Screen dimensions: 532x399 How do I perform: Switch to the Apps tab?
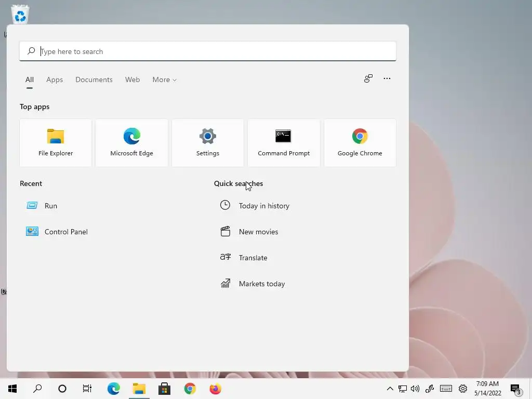(x=55, y=79)
